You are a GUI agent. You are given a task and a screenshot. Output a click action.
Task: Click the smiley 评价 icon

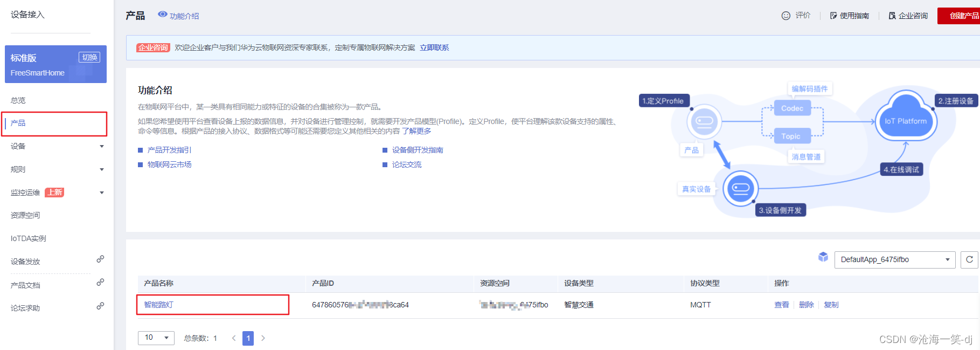click(x=786, y=16)
